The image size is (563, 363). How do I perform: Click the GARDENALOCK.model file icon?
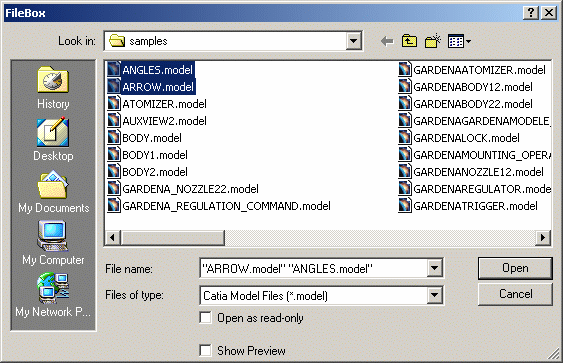(405, 138)
